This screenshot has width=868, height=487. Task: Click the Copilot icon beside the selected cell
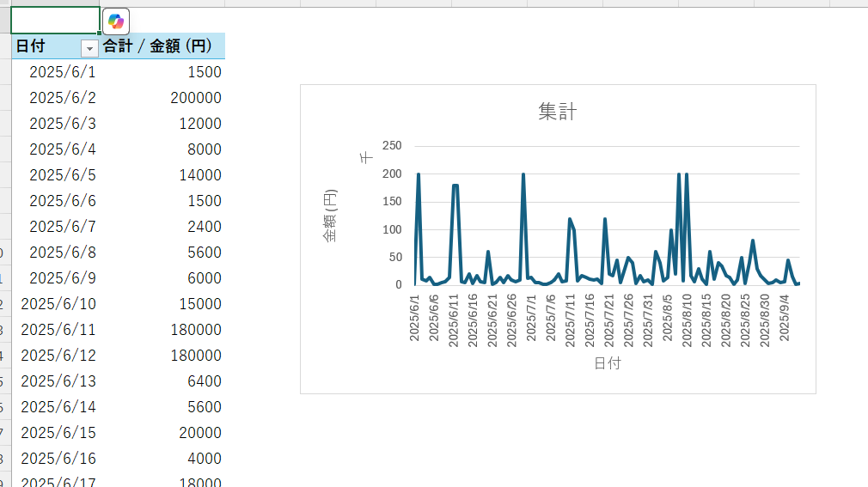pyautogui.click(x=115, y=21)
